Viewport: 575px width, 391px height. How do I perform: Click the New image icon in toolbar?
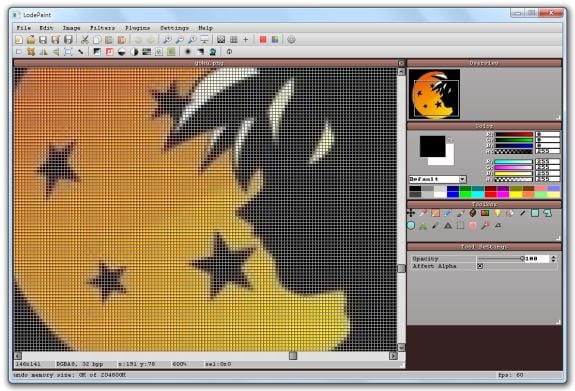tap(18, 40)
